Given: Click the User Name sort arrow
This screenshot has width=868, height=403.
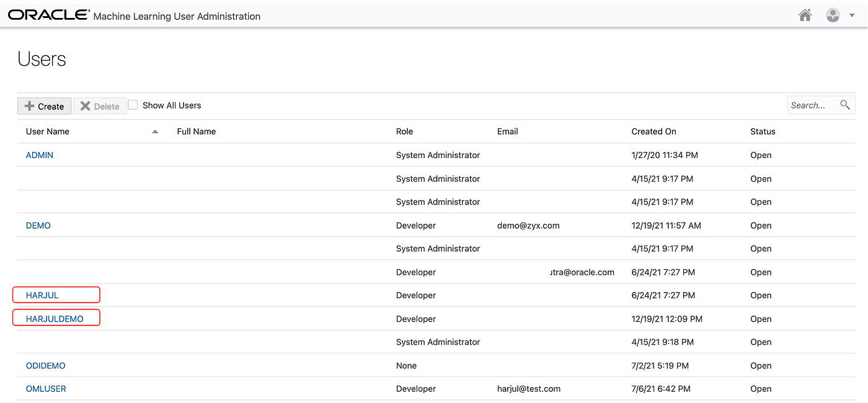Looking at the screenshot, I should pos(154,131).
